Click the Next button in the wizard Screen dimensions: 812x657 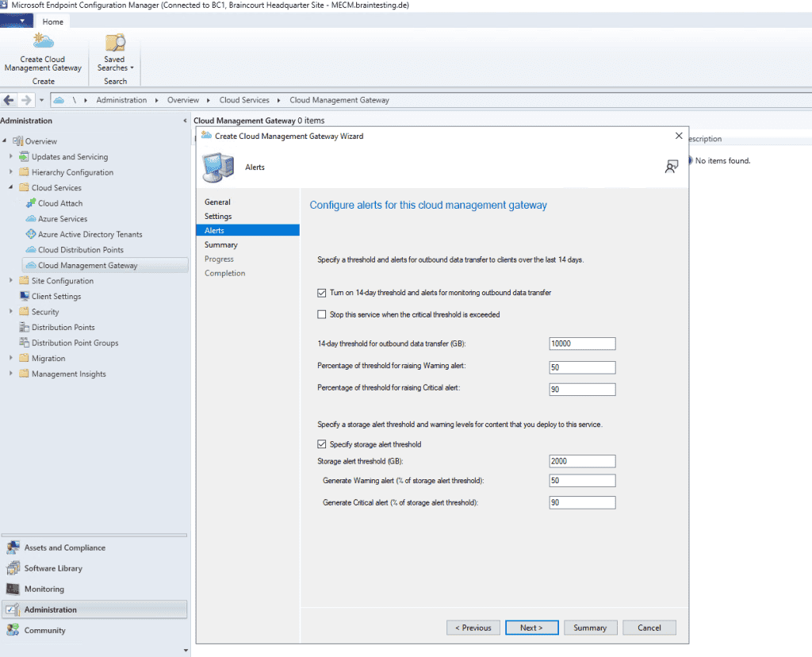(531, 628)
